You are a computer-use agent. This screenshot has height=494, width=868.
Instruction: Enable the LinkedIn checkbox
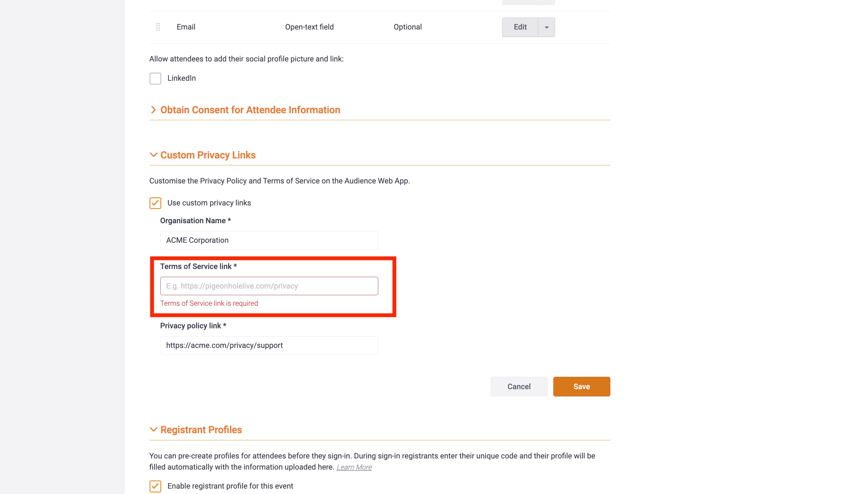(x=155, y=78)
